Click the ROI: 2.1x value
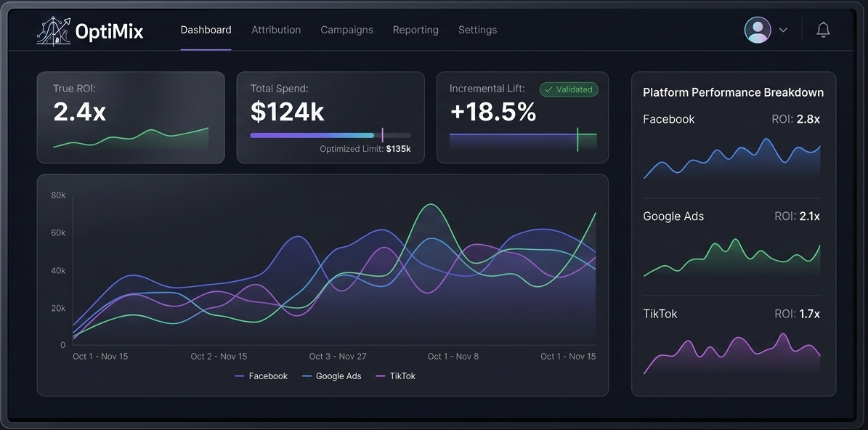868x430 pixels. coord(797,216)
